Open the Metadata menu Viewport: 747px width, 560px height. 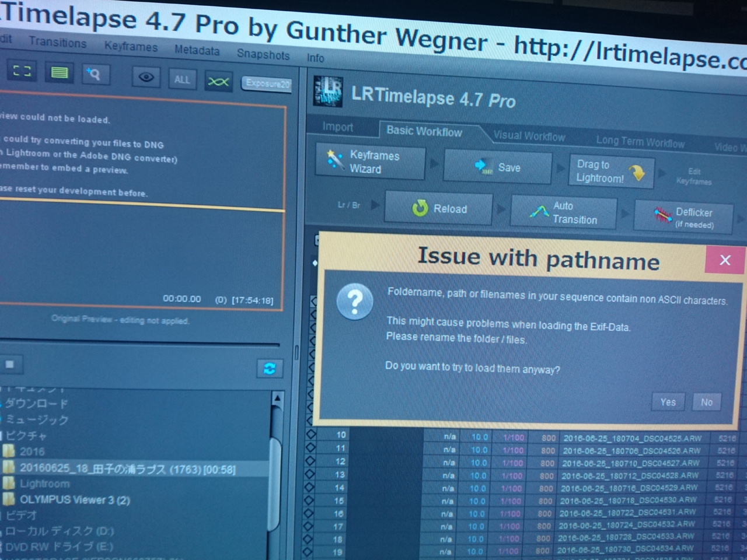tap(197, 50)
